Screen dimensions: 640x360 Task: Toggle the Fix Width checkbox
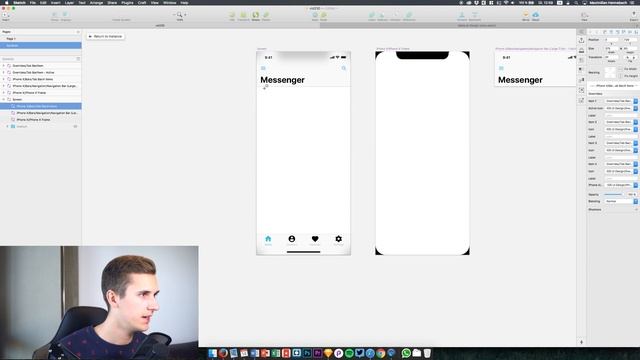click(620, 69)
